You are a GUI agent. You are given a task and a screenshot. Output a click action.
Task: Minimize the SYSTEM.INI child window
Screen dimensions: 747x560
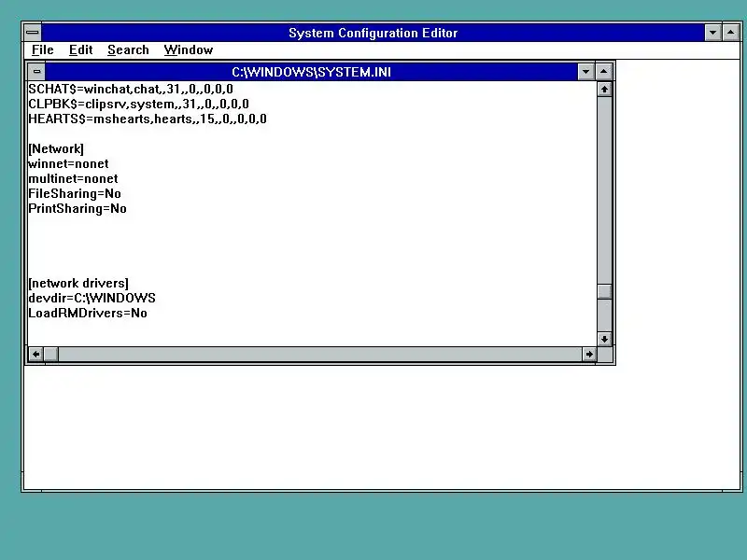click(586, 72)
